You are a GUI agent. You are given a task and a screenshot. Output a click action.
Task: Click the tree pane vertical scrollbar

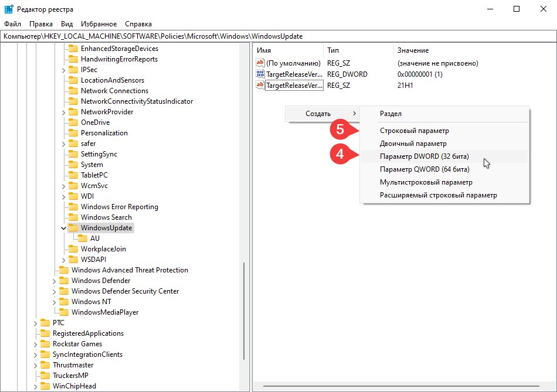coord(244,311)
